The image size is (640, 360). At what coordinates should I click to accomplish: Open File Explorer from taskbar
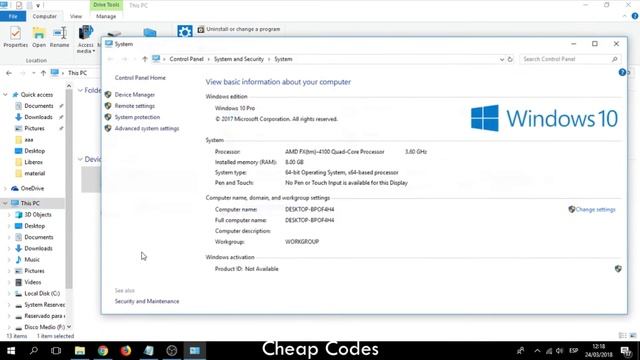(x=80, y=351)
